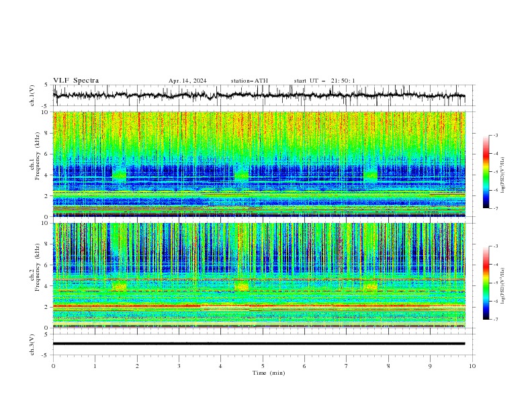This screenshot has width=532, height=411.
Task: Click the ch.2 color bar log(PSD) label
Action: point(503,286)
